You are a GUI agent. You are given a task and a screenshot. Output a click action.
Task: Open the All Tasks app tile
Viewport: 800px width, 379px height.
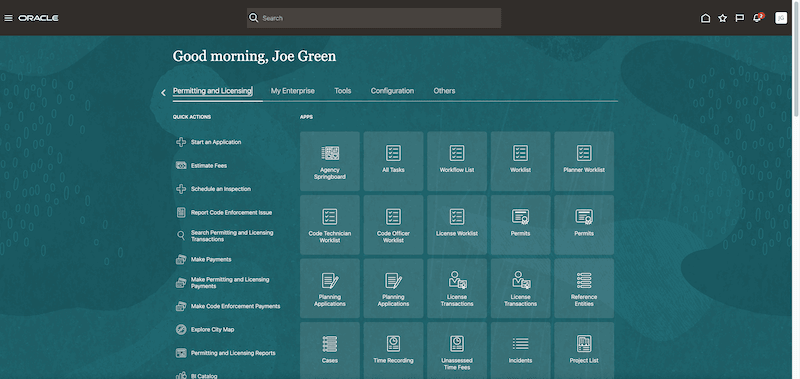pos(393,161)
